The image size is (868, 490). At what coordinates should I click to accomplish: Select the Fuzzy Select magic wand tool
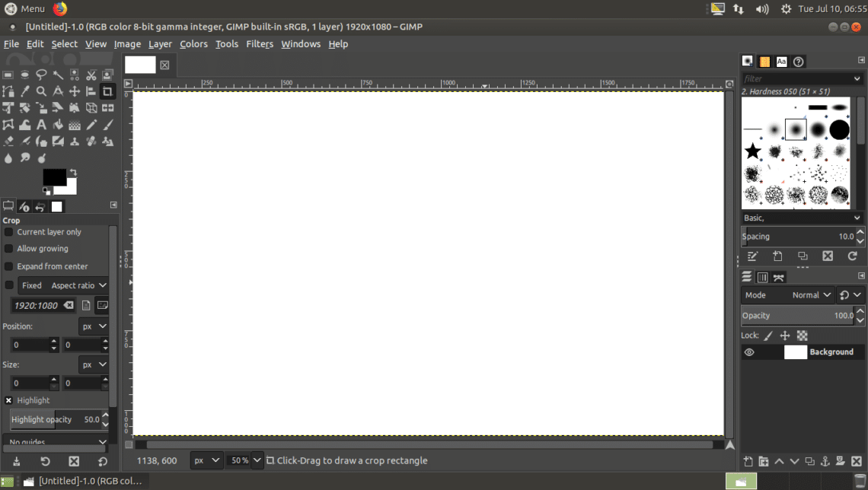pos(58,75)
